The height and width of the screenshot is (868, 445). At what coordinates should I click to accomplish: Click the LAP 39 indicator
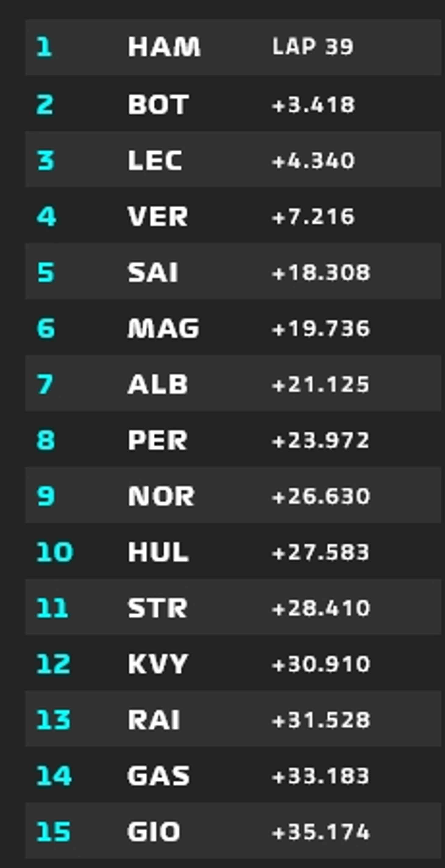pos(313,46)
